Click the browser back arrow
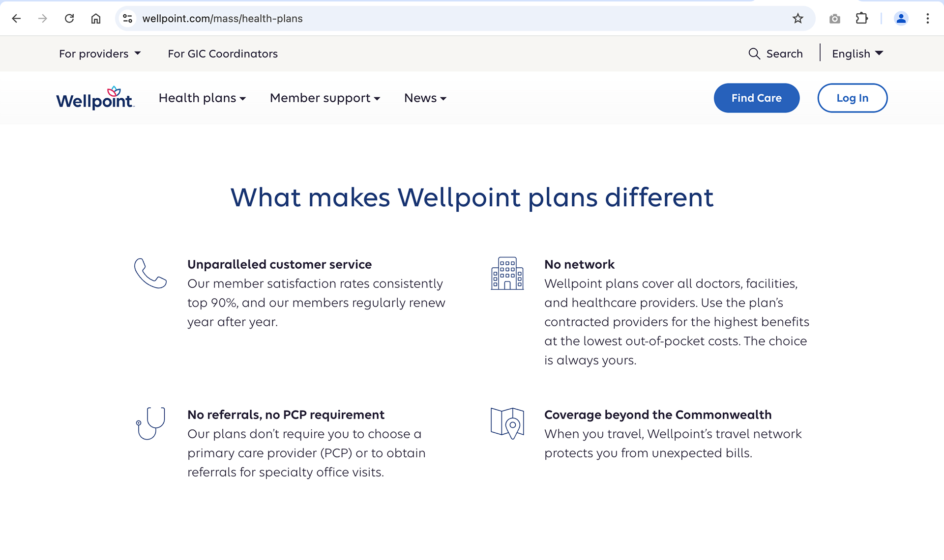Viewport: 944px width, 560px height. (x=16, y=19)
